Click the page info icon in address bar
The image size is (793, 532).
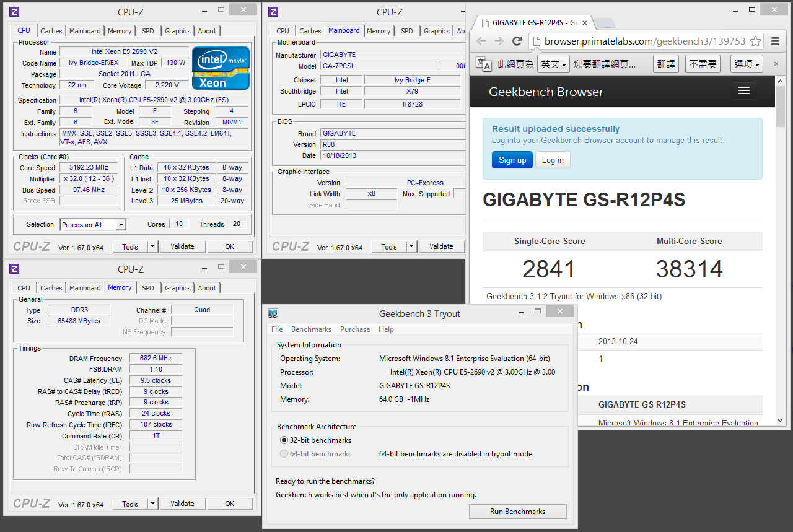tap(537, 41)
